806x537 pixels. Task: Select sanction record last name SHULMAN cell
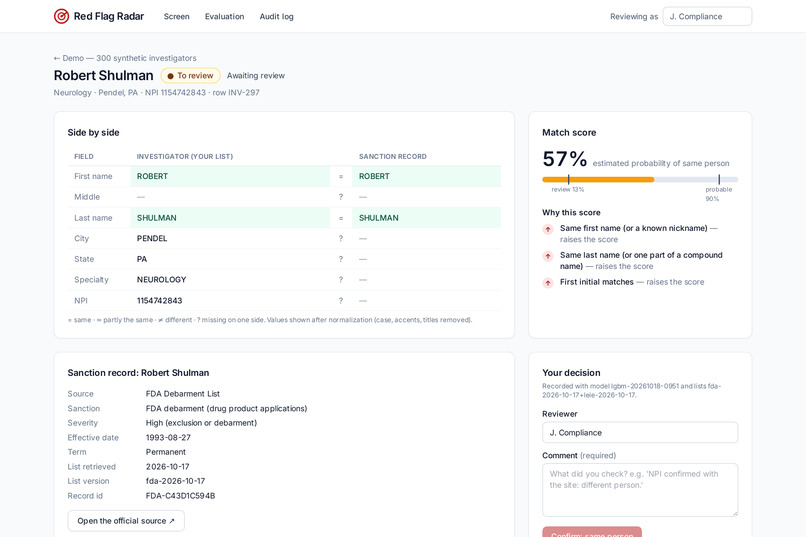pyautogui.click(x=426, y=218)
